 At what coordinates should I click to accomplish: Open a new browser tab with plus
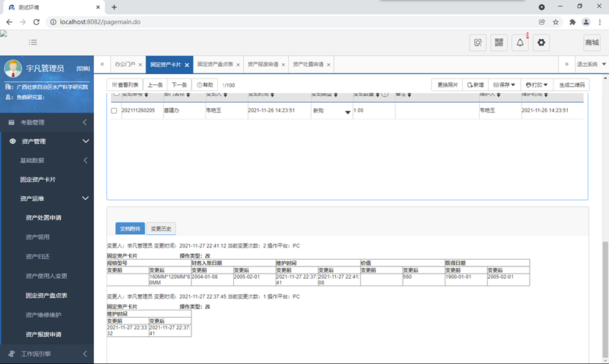pyautogui.click(x=114, y=7)
